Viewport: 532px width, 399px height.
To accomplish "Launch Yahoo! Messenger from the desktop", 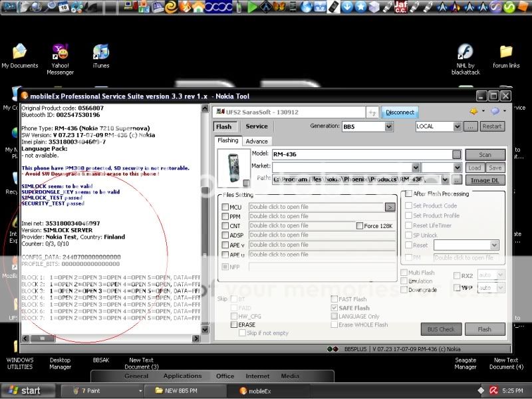I will tap(61, 59).
